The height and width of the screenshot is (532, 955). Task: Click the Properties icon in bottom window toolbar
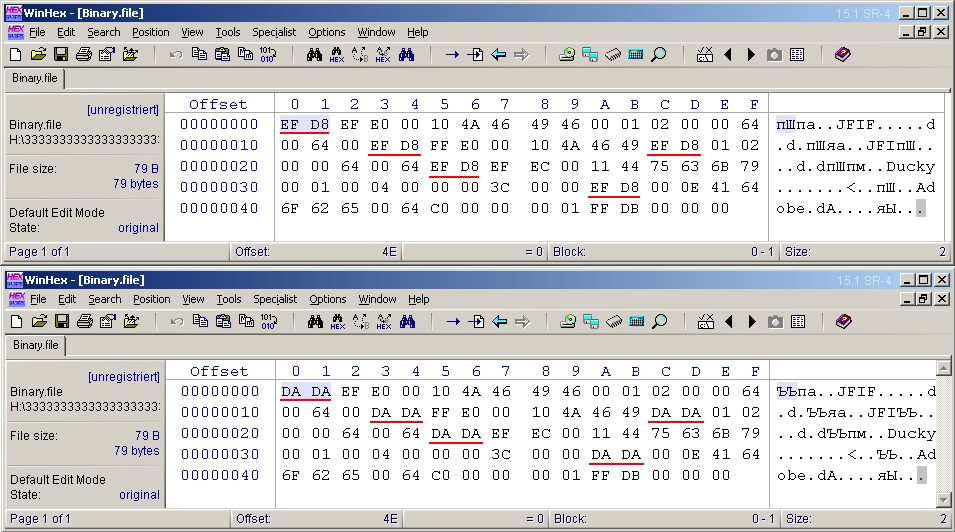[108, 322]
